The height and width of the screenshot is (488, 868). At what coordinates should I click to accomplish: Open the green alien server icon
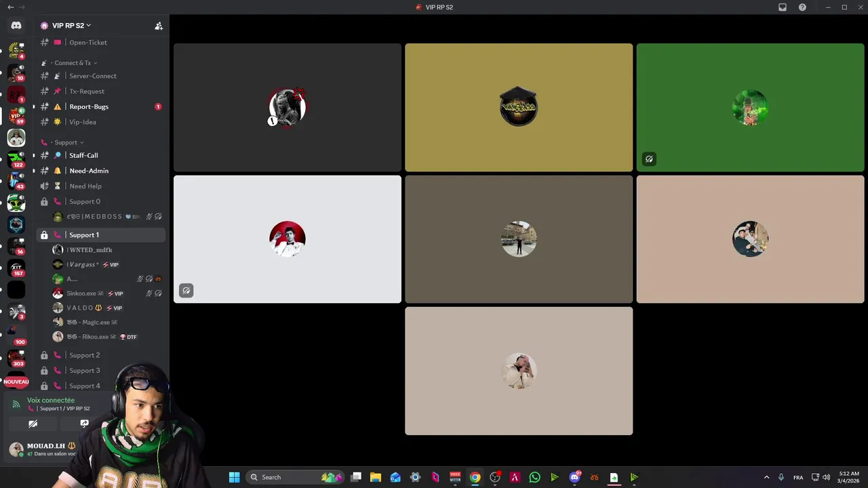(x=16, y=203)
